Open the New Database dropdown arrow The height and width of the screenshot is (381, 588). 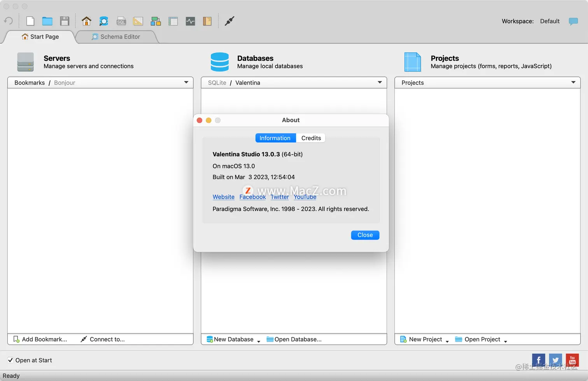click(259, 341)
